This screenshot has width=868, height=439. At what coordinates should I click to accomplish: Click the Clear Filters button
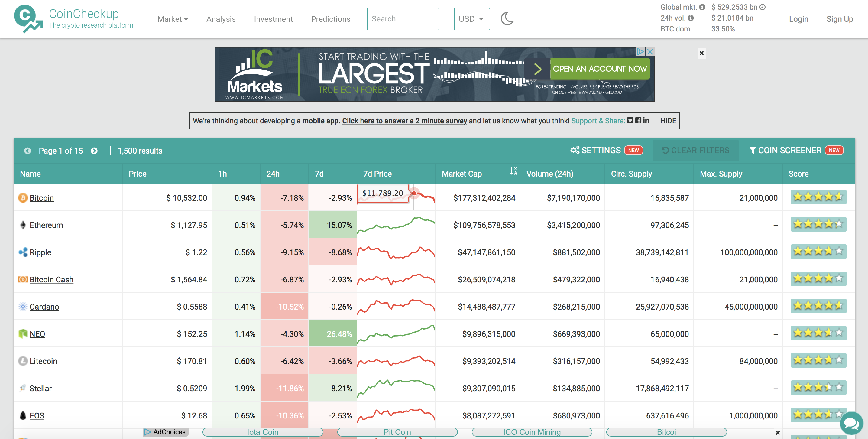point(695,150)
